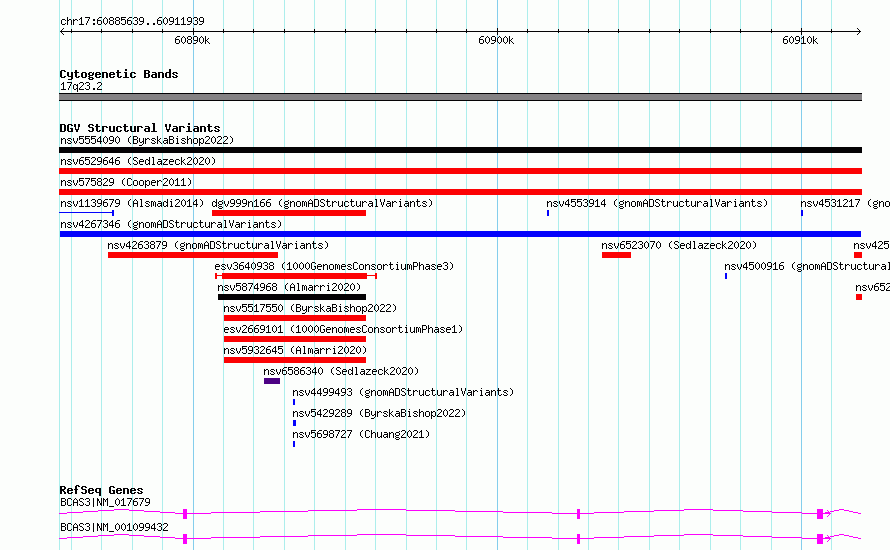The image size is (890, 550).
Task: Click the 60910k ruler label
Action: tap(800, 40)
